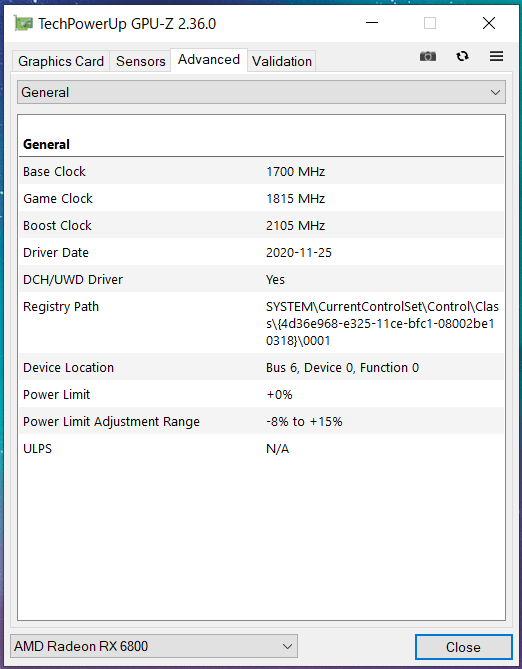The width and height of the screenshot is (522, 669).
Task: Click the GPU-Z app icon in title bar
Action: [x=23, y=23]
